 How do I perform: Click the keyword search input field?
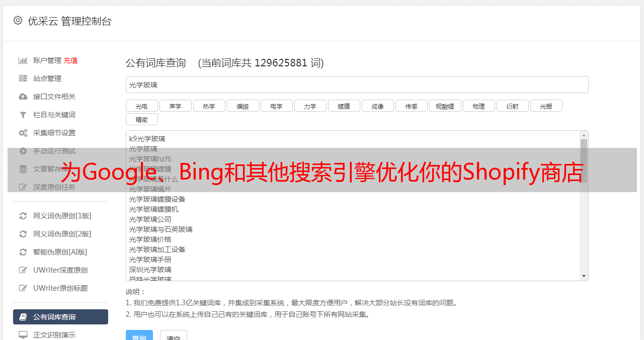pyautogui.click(x=357, y=84)
